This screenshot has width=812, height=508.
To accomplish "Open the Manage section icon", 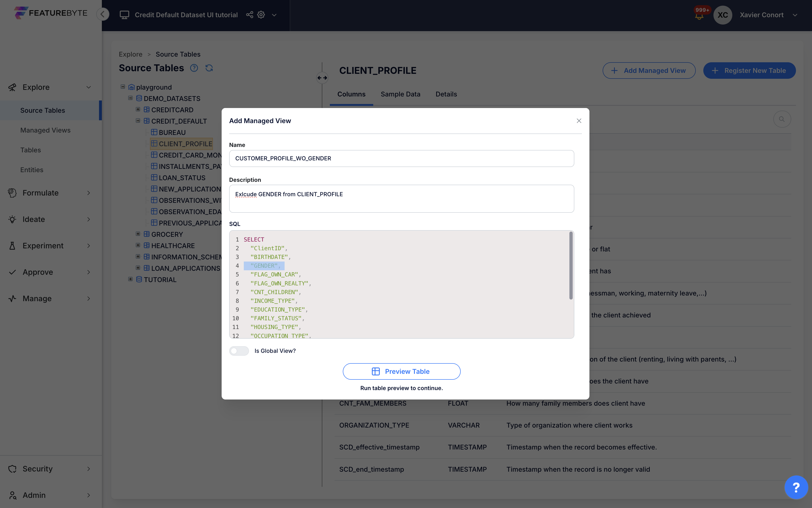I will coord(12,298).
